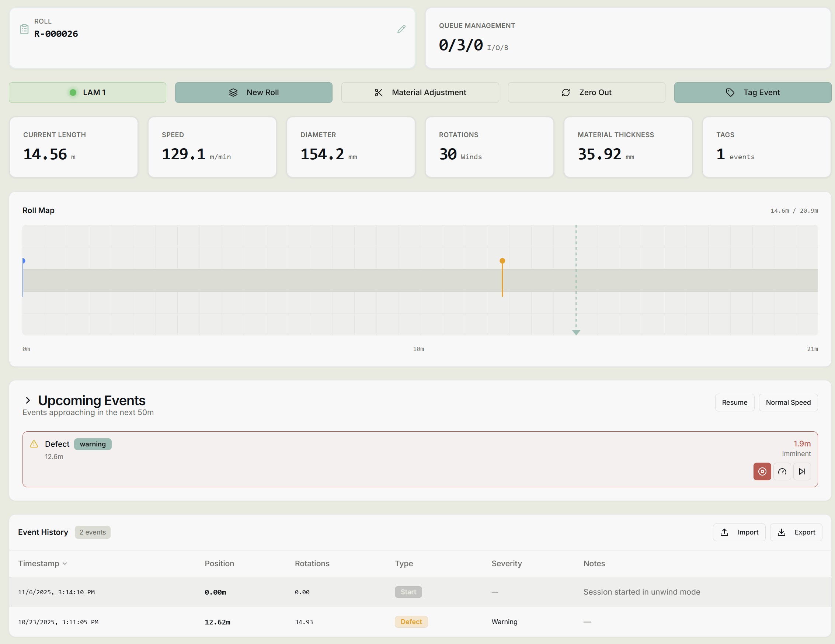Toggle the LAM 1 machine indicator
Viewport: 835px width, 644px height.
click(87, 93)
